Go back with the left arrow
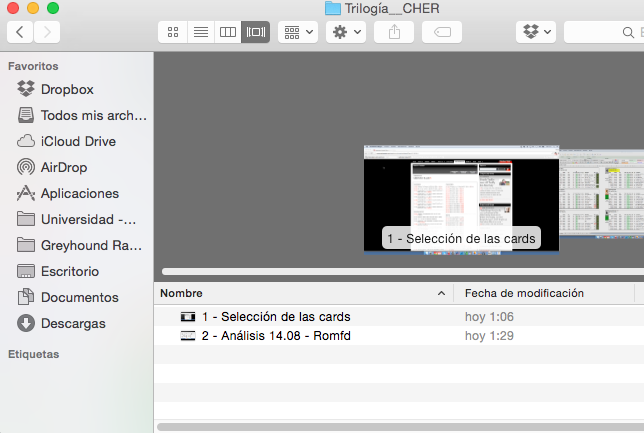 (20, 32)
